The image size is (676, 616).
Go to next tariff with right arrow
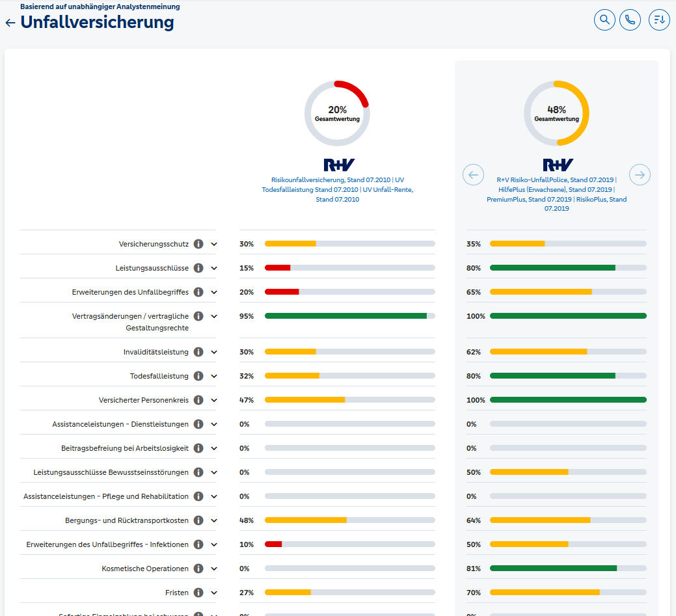pos(640,174)
